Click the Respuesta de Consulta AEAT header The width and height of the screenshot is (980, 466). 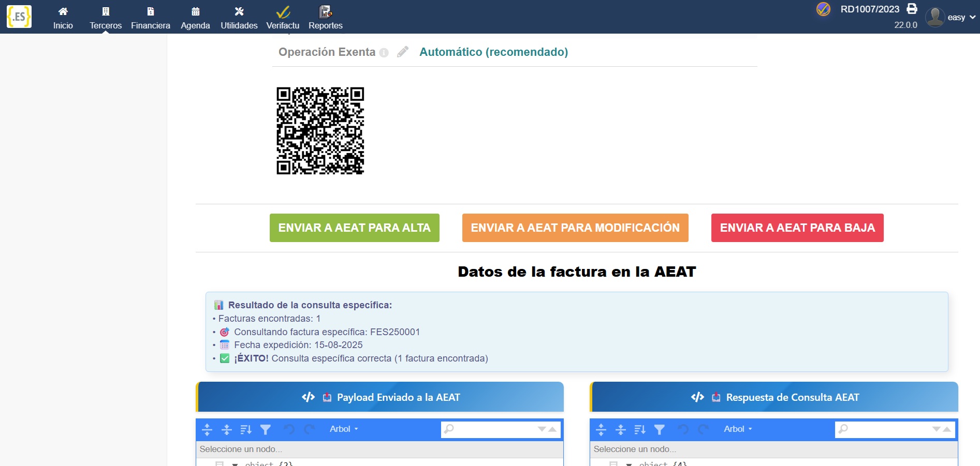(x=774, y=397)
